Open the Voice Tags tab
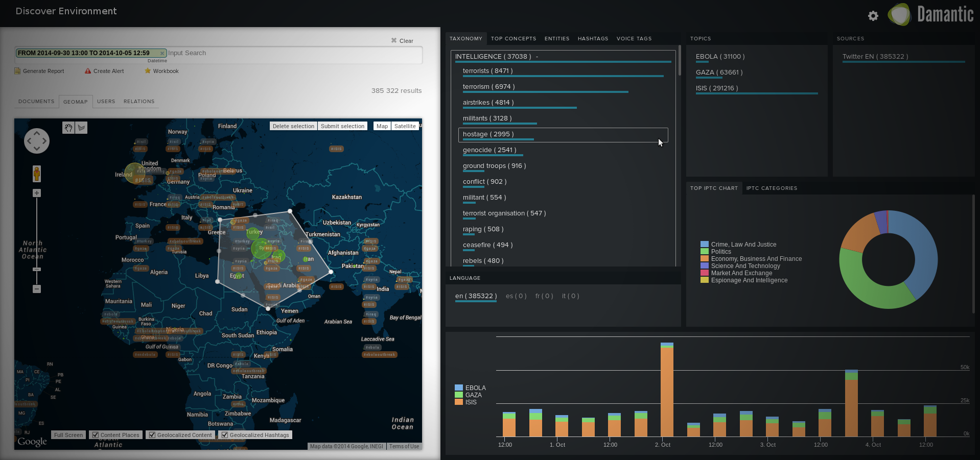 coord(634,39)
